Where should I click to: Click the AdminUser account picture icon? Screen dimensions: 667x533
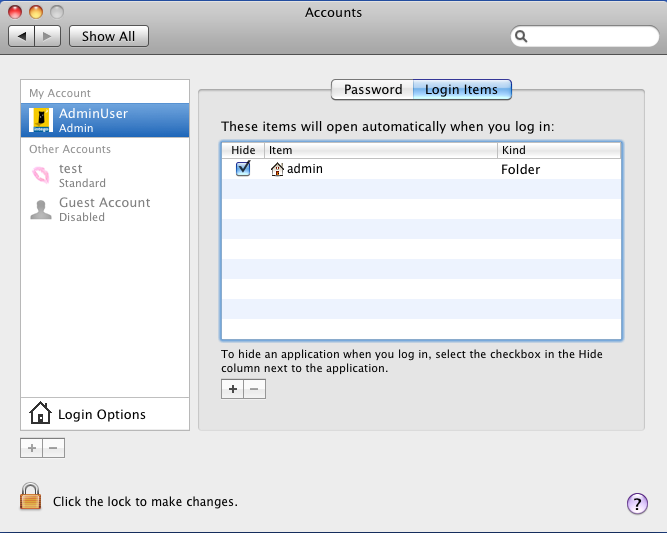tap(41, 120)
